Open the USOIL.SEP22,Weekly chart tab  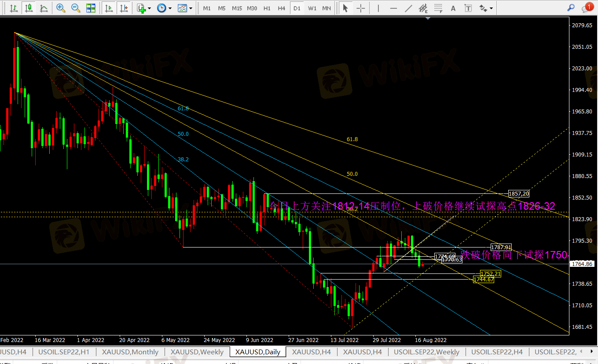[x=426, y=352]
